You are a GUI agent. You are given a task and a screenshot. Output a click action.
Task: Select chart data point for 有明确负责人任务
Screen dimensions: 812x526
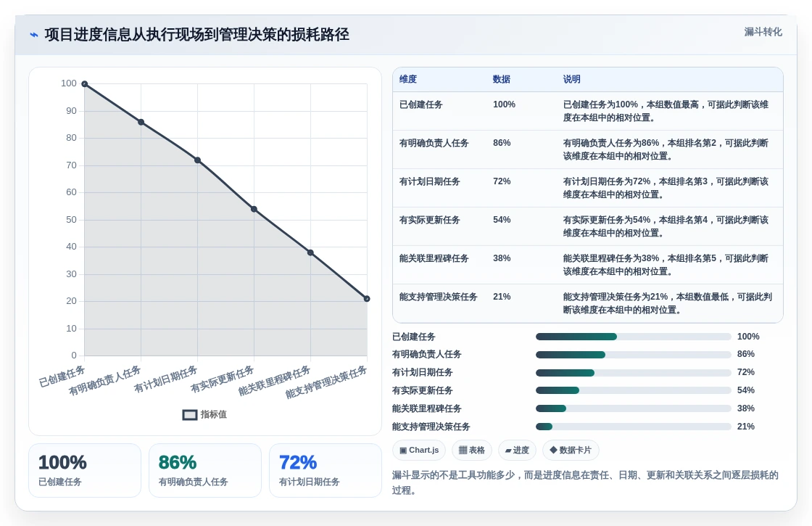pos(141,123)
